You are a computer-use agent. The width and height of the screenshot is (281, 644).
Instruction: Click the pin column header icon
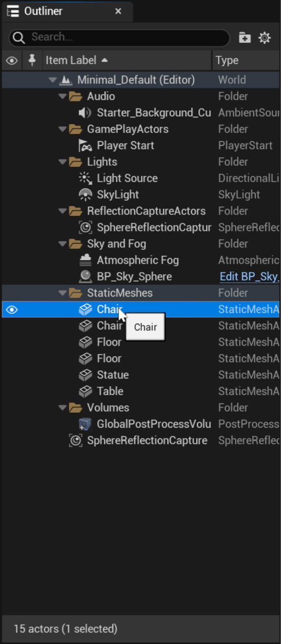click(x=32, y=60)
